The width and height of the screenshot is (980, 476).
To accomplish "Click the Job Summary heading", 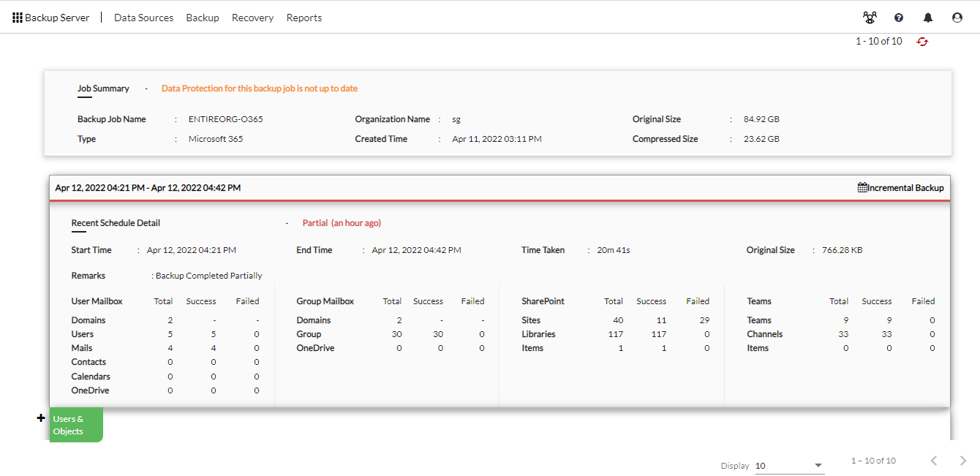I will coord(103,88).
